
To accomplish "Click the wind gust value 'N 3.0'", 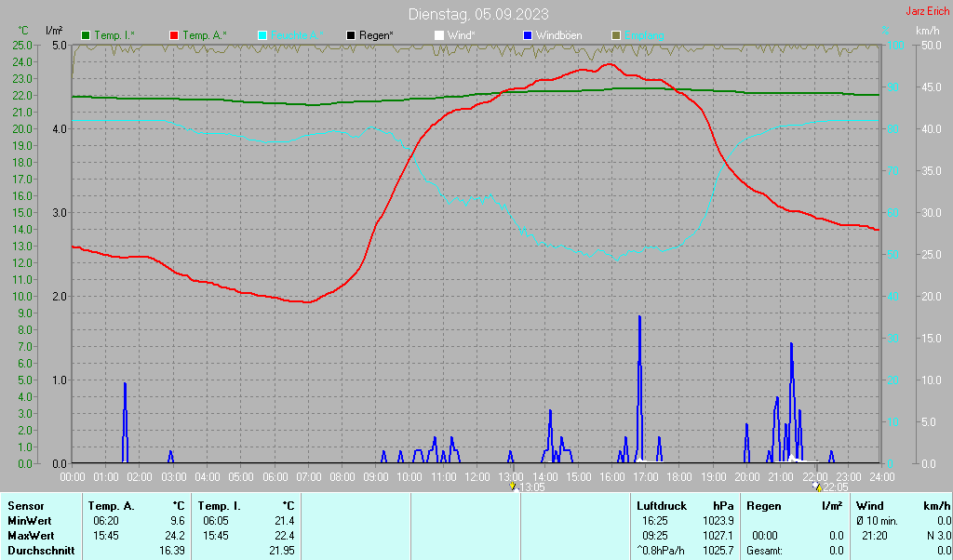I will (x=939, y=536).
